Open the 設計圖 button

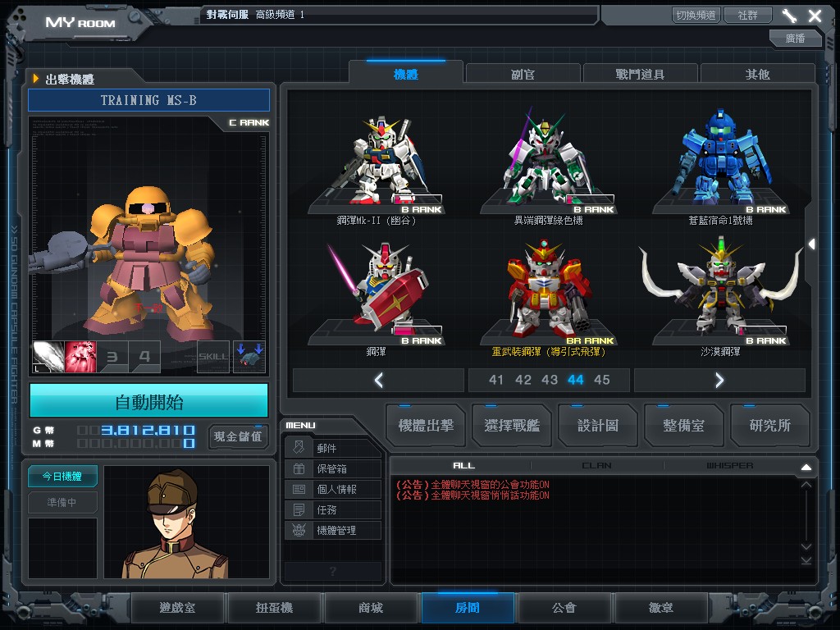598,426
